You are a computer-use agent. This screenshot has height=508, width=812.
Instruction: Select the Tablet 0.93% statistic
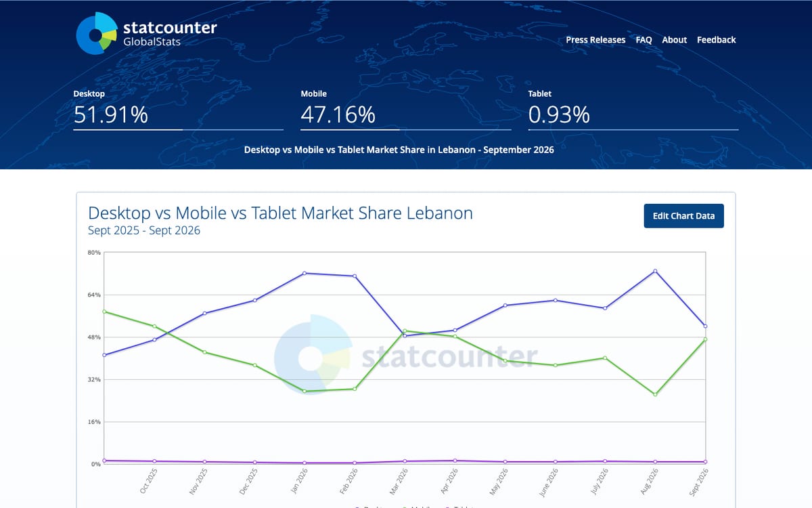(633, 109)
